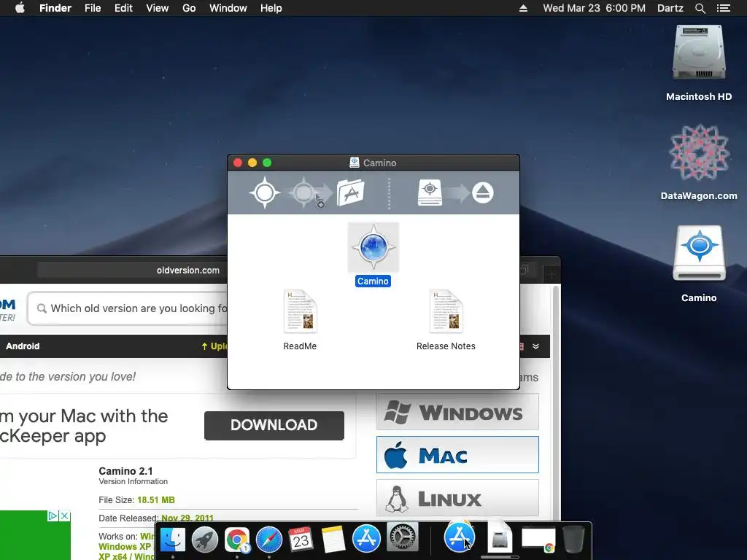The width and height of the screenshot is (747, 560).
Task: Open the Notes app in the Dock
Action: click(333, 540)
